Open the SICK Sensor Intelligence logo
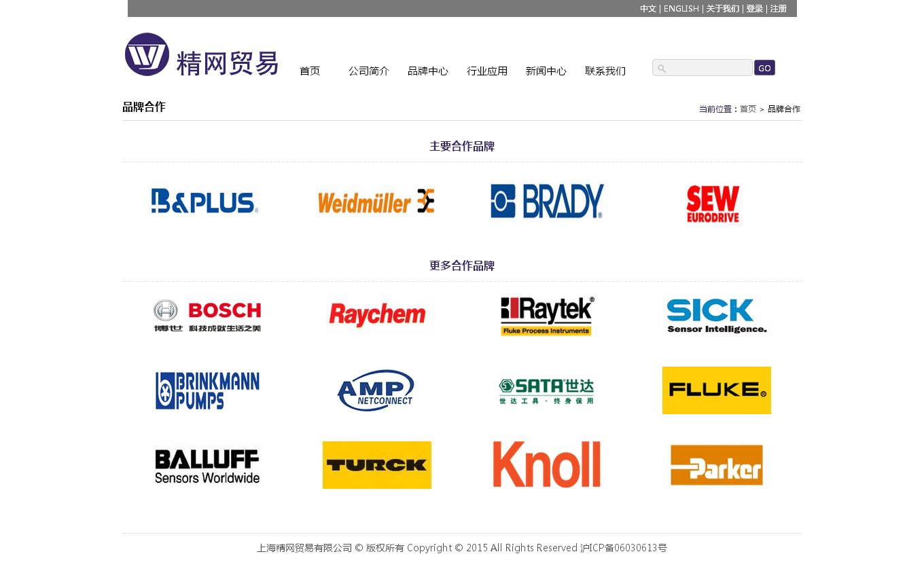924x571 pixels. click(717, 316)
